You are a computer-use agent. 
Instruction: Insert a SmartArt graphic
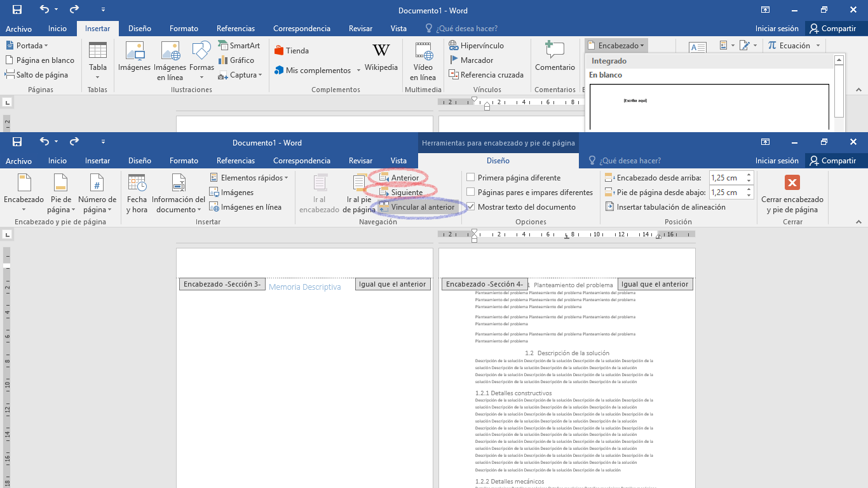point(239,46)
